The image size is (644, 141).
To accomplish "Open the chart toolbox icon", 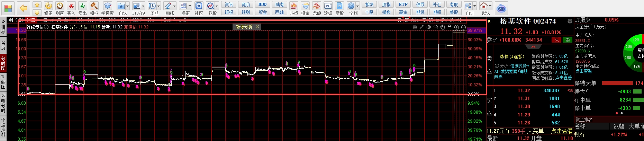I will [x=436, y=27].
